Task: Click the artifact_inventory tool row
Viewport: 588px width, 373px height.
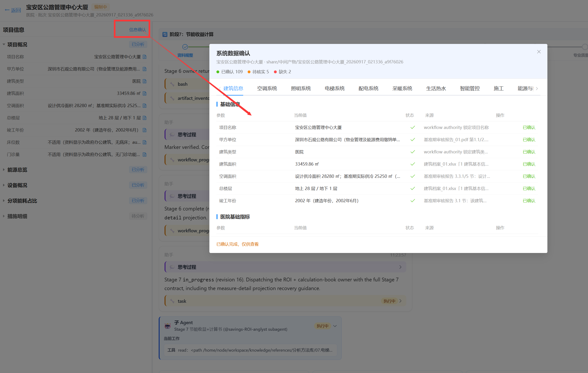Action: point(187,98)
